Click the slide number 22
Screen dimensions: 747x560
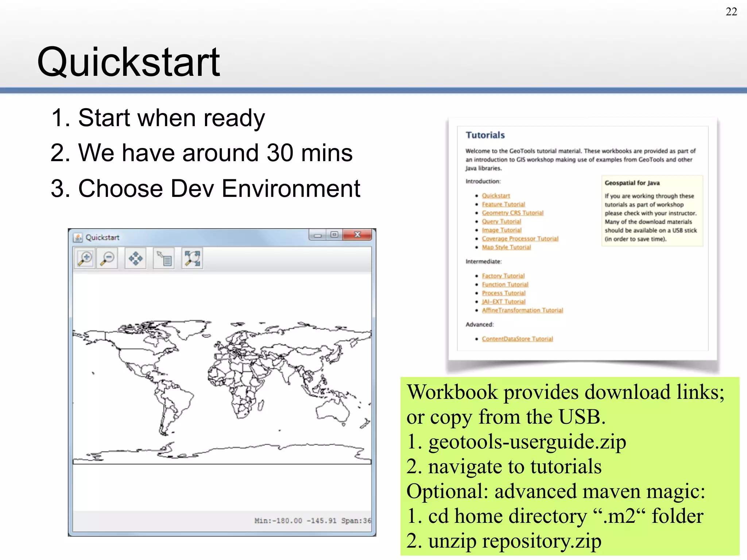click(731, 12)
